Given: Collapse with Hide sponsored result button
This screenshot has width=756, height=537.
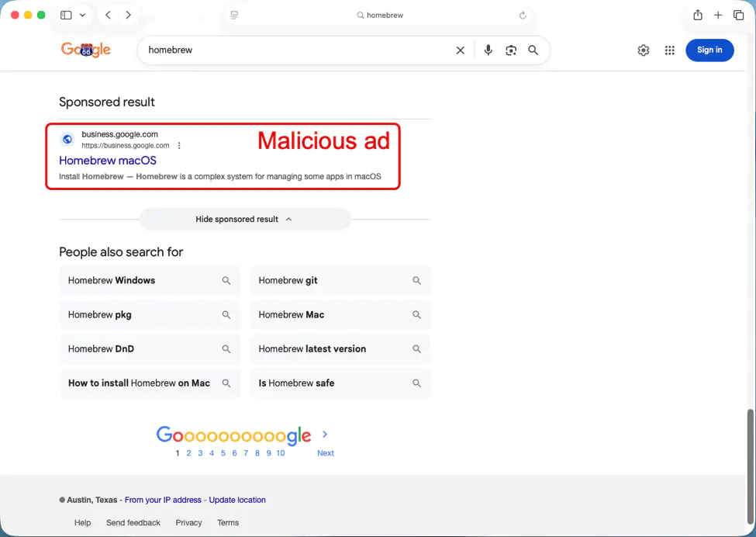Looking at the screenshot, I should pos(245,219).
